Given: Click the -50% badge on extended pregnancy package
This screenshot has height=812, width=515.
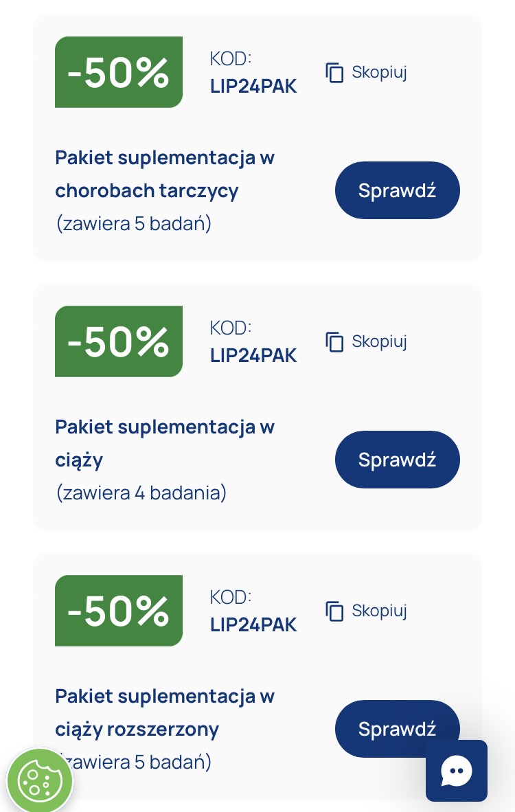Looking at the screenshot, I should pos(118,611).
